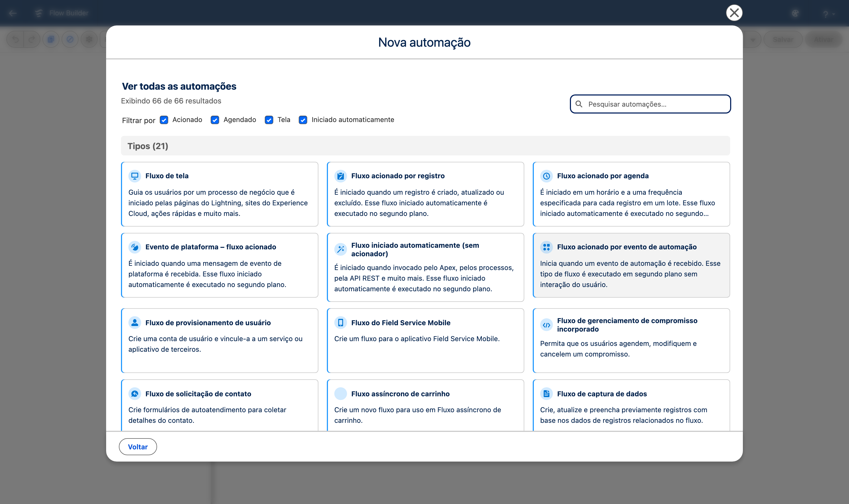Pick Evento de plataforma – fluxo acionado
The image size is (849, 504).
(211, 247)
